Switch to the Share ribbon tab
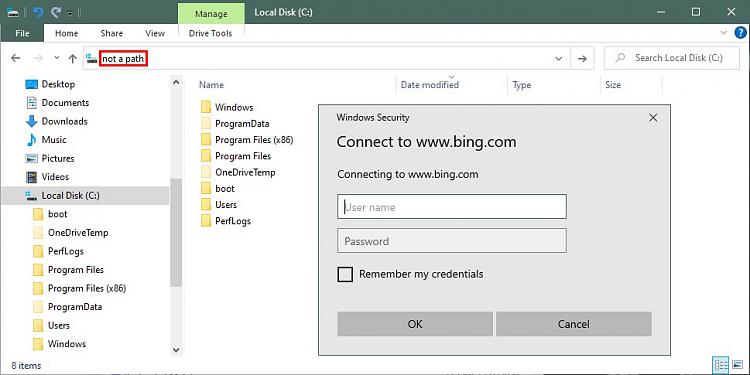 [111, 33]
